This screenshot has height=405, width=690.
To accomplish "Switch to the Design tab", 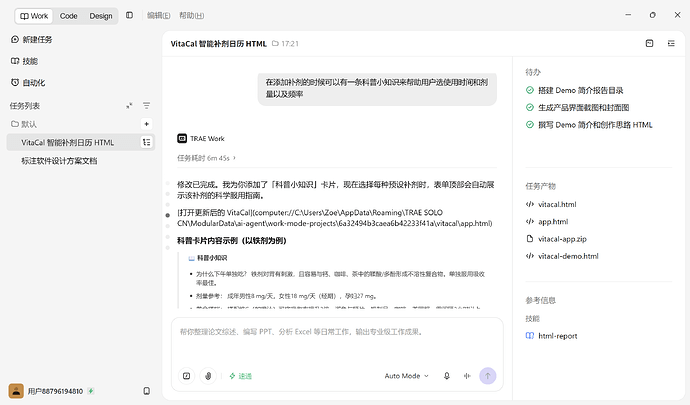I will tap(101, 16).
